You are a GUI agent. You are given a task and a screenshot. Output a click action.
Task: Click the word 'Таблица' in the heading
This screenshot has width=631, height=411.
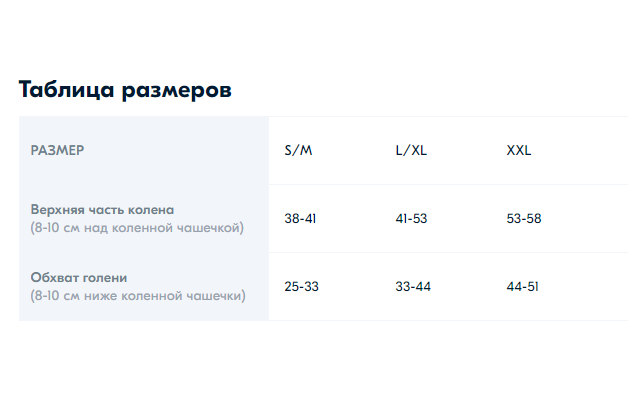(x=67, y=90)
